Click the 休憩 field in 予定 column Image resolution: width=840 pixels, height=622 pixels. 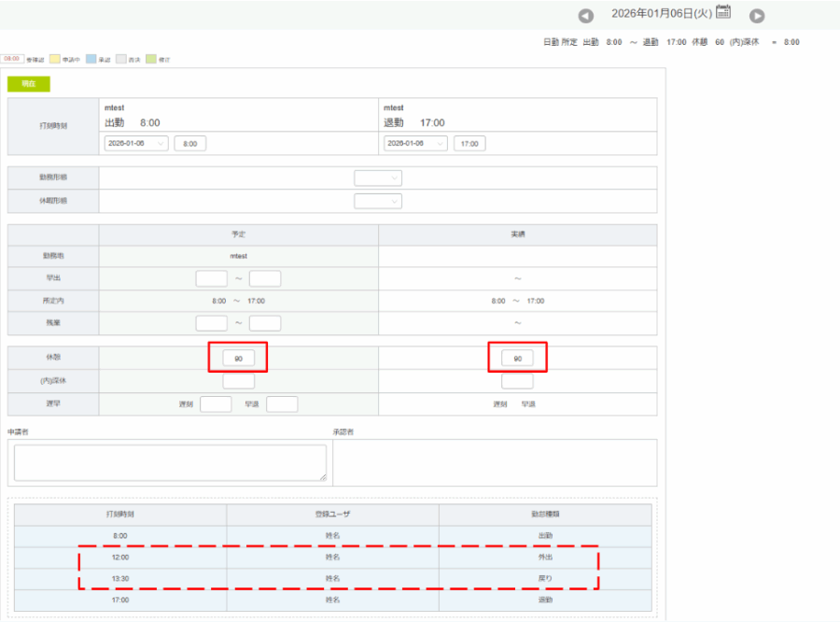pyautogui.click(x=238, y=359)
